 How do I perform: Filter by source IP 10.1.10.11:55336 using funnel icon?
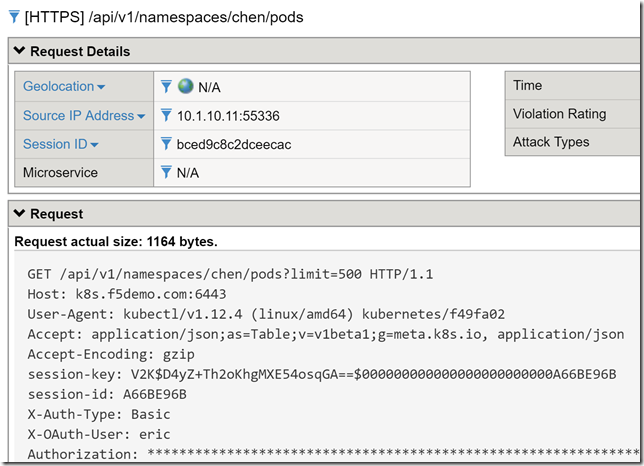pyautogui.click(x=167, y=116)
